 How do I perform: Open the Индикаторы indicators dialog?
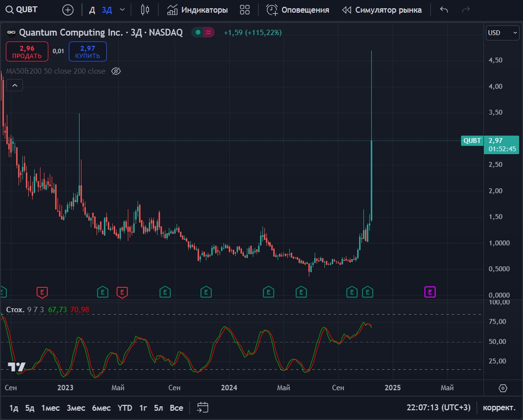(198, 10)
